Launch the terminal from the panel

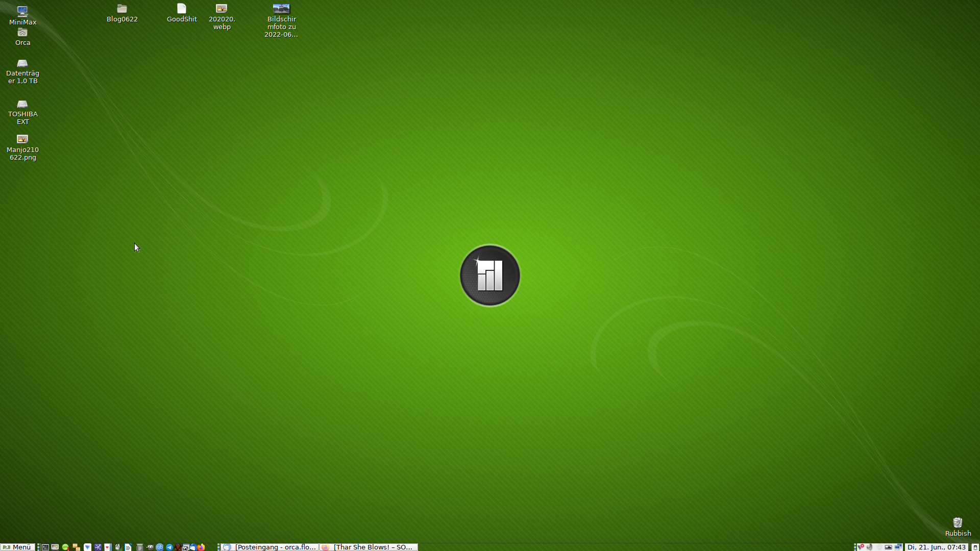click(45, 547)
